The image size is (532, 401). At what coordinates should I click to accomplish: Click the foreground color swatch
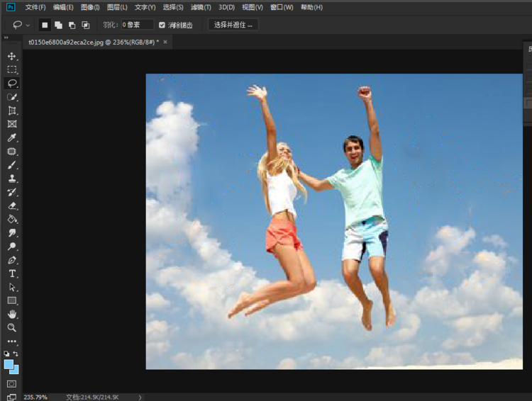9,364
